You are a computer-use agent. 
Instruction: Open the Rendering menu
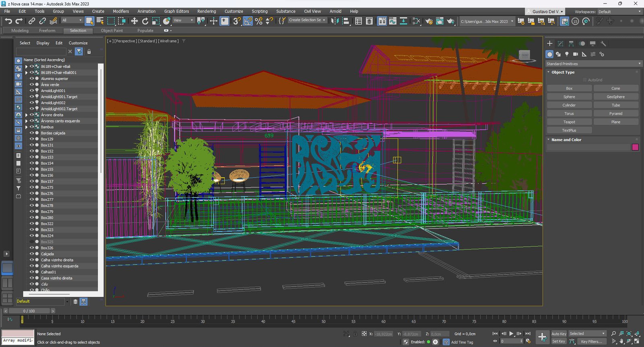206,11
